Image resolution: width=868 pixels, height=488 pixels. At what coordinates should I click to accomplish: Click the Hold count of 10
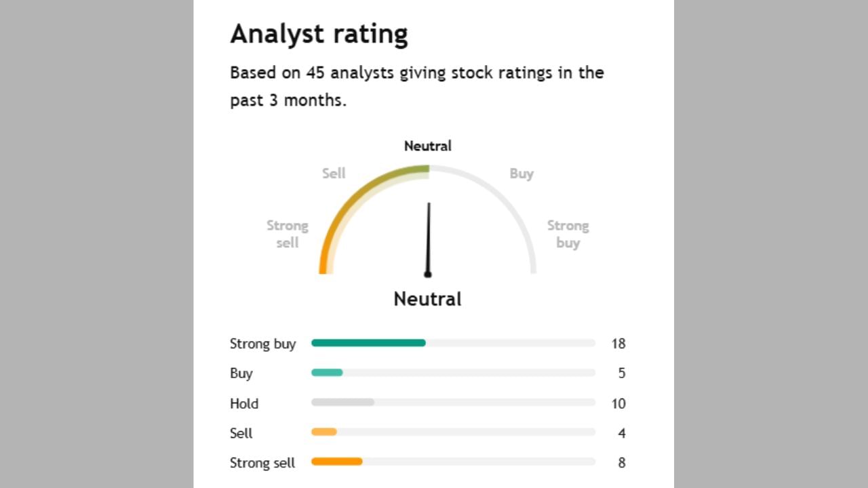pos(618,403)
